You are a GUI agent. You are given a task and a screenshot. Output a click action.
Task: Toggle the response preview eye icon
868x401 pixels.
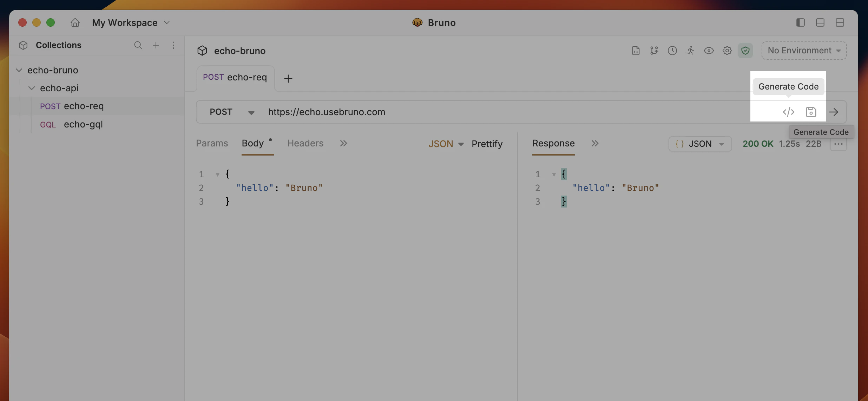[x=709, y=50]
